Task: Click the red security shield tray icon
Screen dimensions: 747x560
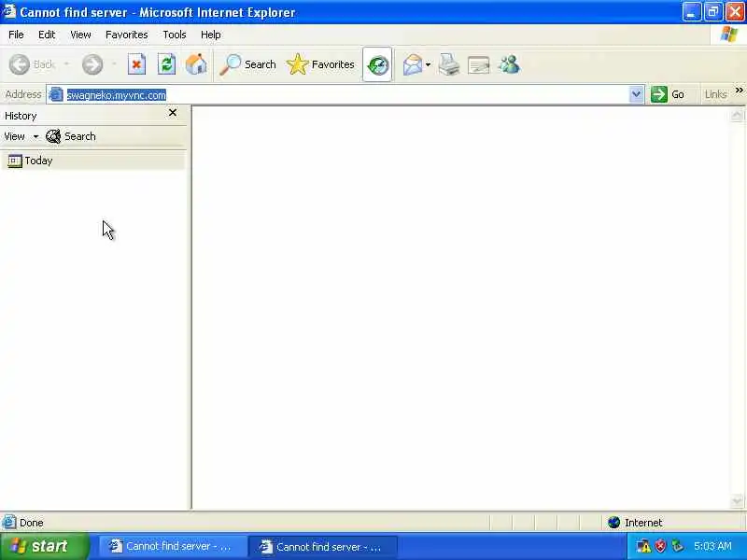Action: point(660,546)
